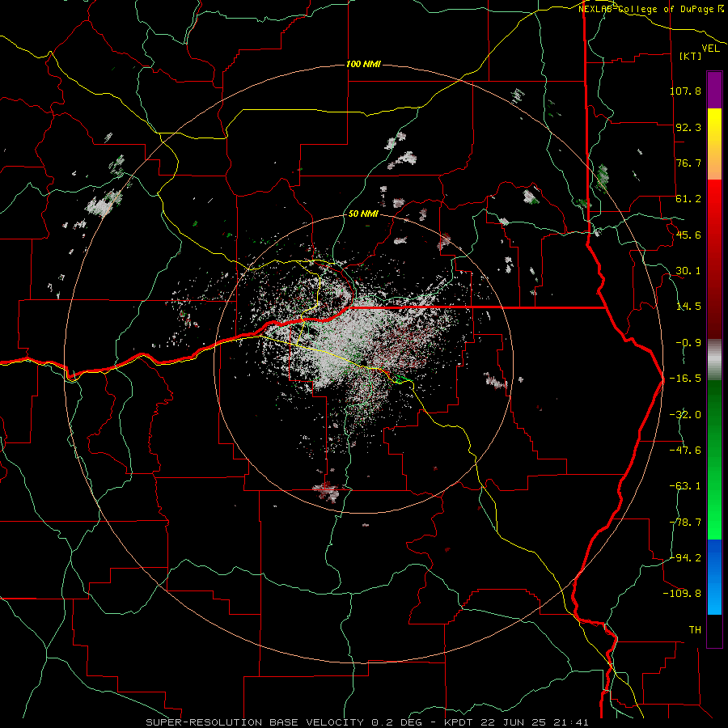Viewport: 728px width, 728px height.
Task: Select the 107.8 value on velocity scale
Action: pyautogui.click(x=685, y=91)
